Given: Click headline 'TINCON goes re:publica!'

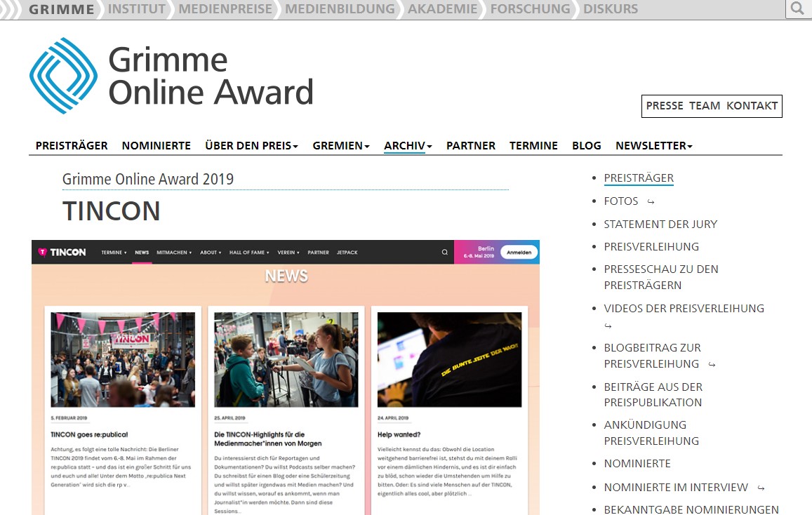Looking at the screenshot, I should 89,435.
